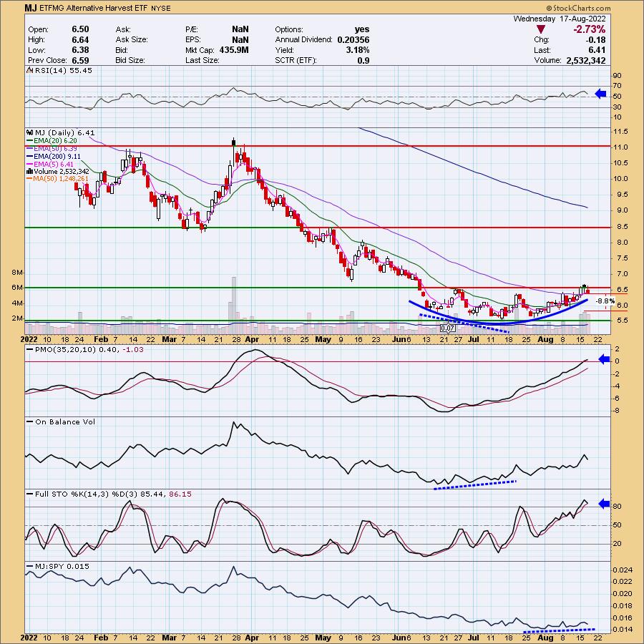The image size is (644, 644).
Task: Click the -8.8% stop level annotation
Action: tap(605, 301)
